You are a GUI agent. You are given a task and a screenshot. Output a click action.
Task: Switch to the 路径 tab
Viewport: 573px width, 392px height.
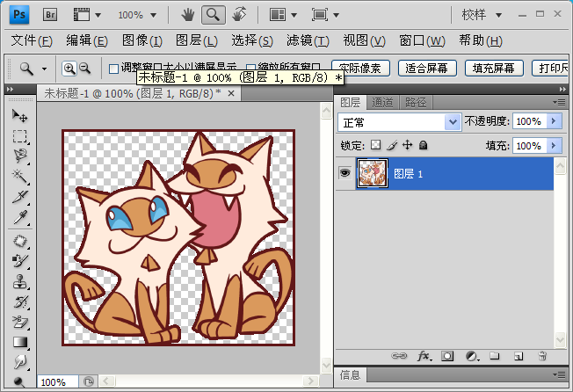[416, 103]
